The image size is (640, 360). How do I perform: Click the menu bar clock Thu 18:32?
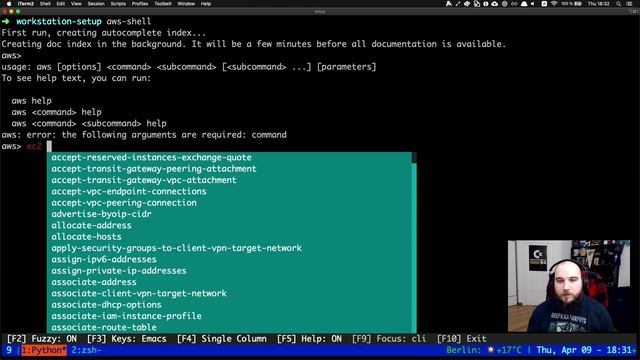tap(598, 4)
